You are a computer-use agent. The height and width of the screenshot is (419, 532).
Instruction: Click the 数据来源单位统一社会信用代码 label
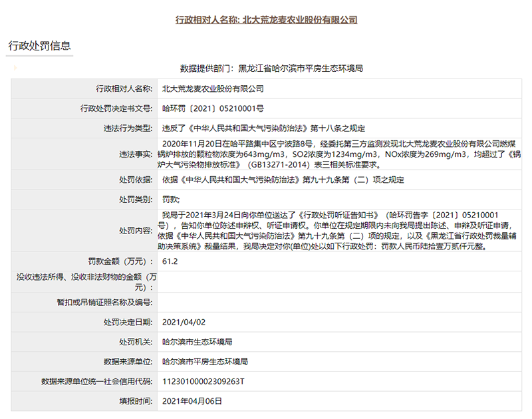coord(97,382)
